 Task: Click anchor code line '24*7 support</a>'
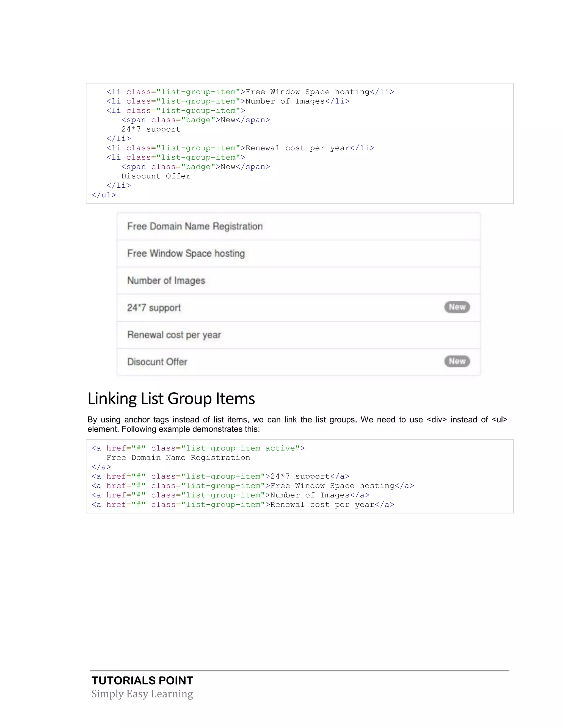click(220, 476)
